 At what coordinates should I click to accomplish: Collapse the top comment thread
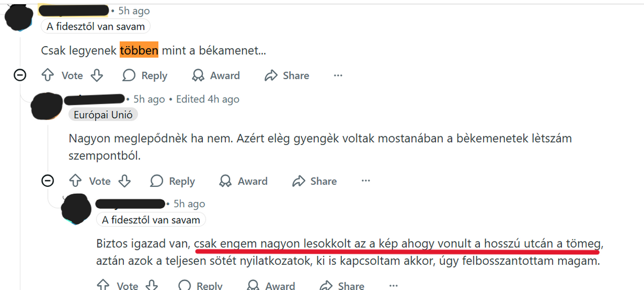click(20, 76)
